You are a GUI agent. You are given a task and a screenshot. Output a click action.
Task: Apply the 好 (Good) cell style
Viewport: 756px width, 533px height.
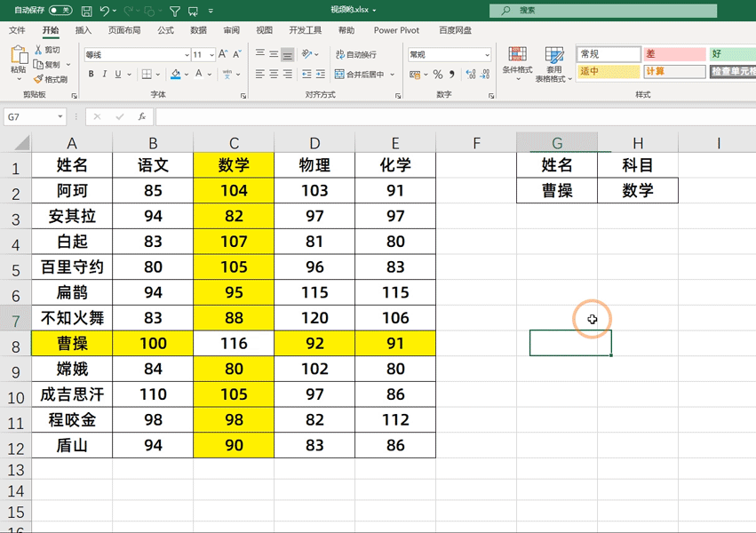tap(732, 54)
